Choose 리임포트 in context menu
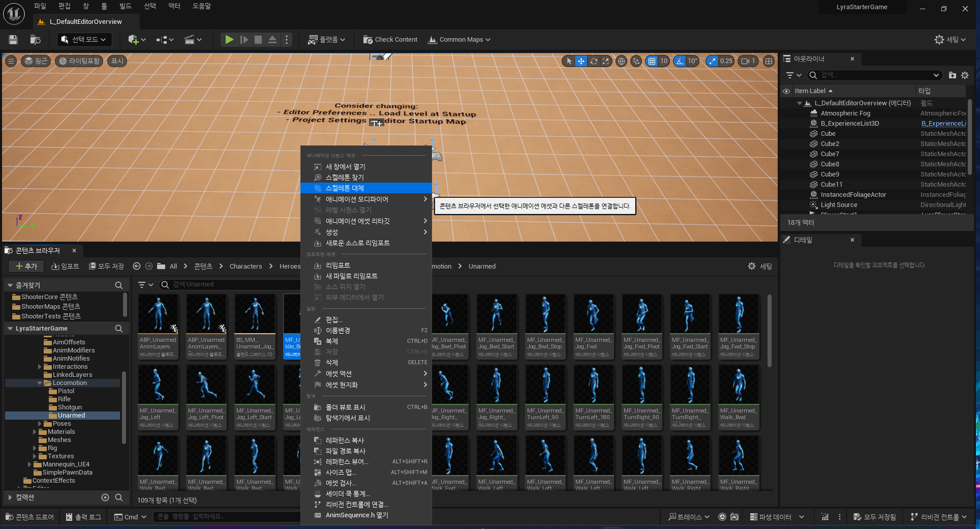 tap(366, 266)
